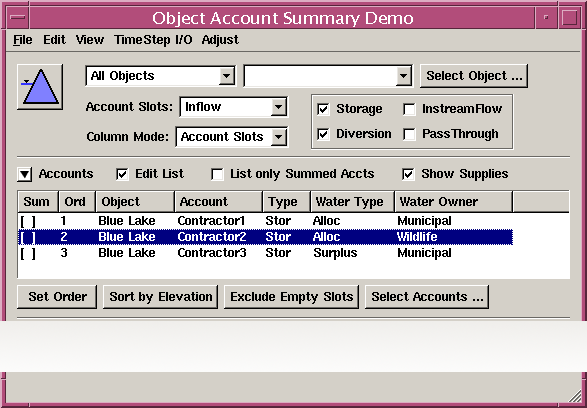This screenshot has width=587, height=408.
Task: Open the Column Mode dropdown
Action: (232, 137)
